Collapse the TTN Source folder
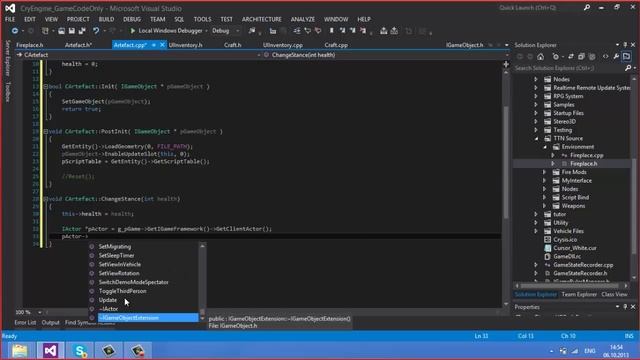The height and width of the screenshot is (360, 640). (536, 139)
